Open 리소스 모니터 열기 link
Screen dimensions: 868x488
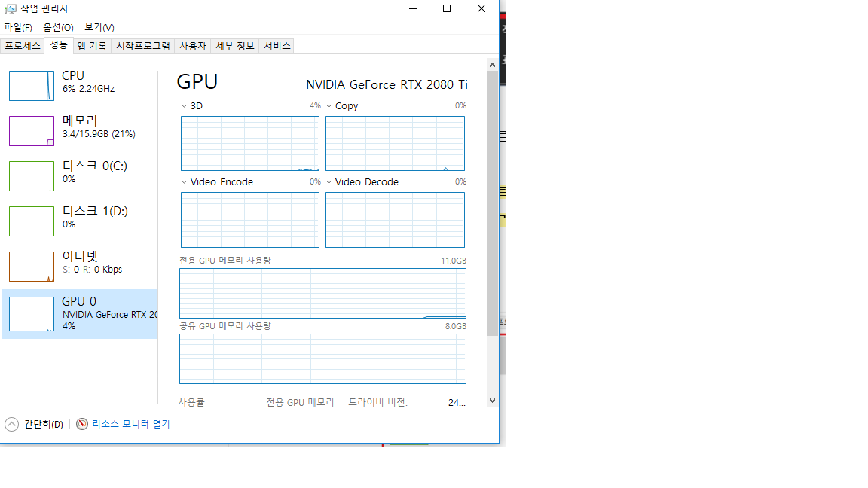(x=131, y=424)
